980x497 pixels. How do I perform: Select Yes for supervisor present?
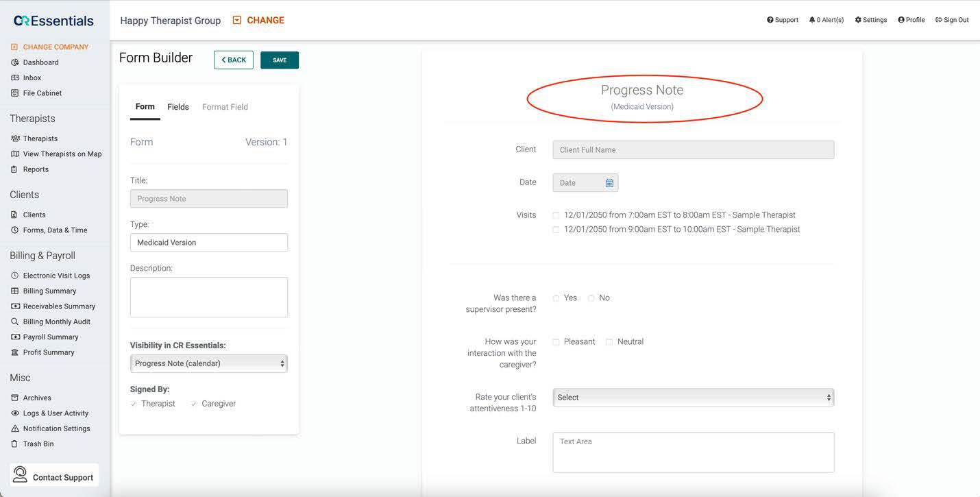(x=556, y=298)
